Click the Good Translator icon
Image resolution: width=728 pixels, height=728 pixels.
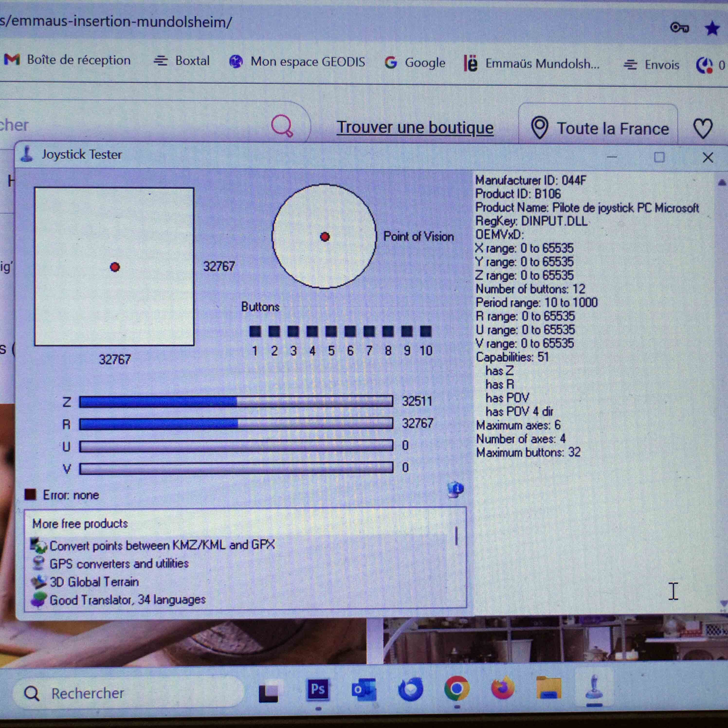[38, 600]
